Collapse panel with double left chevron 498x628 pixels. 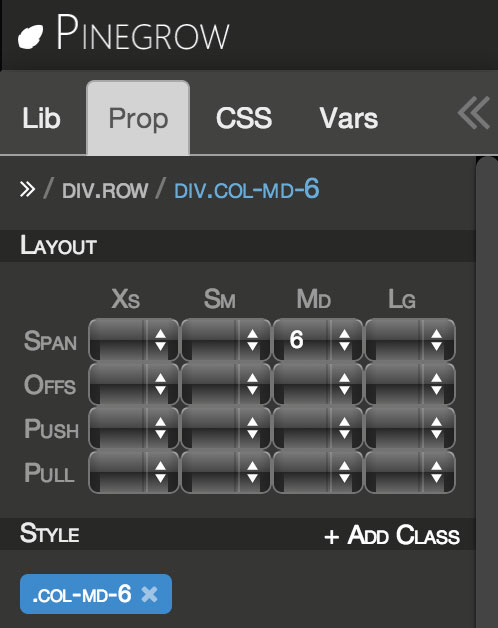pos(474,113)
